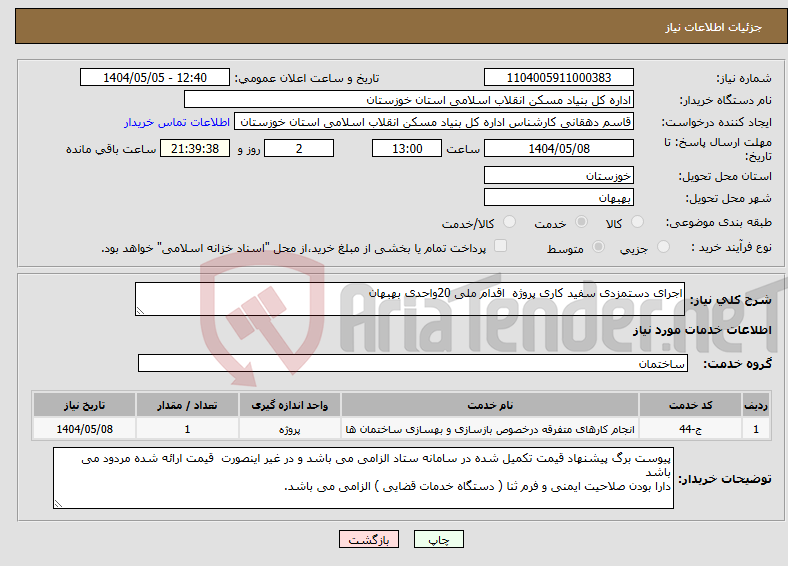The image size is (788, 566).
Task: Click the table date cell 1404/05/08
Action: (x=84, y=429)
